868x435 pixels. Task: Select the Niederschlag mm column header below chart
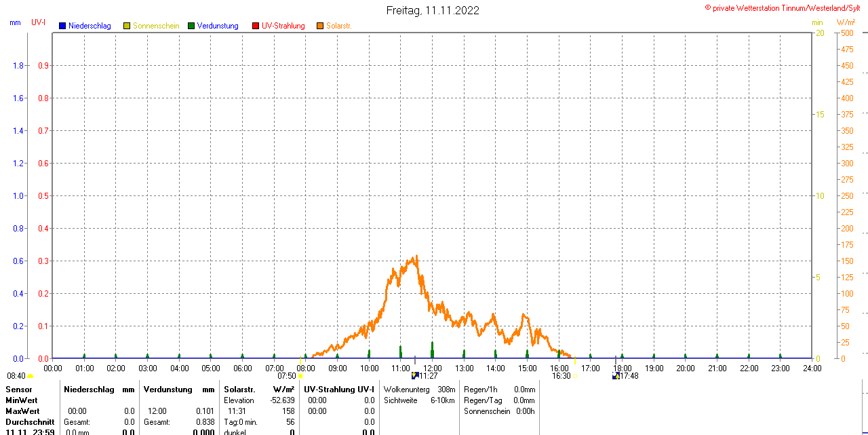[x=99, y=390]
